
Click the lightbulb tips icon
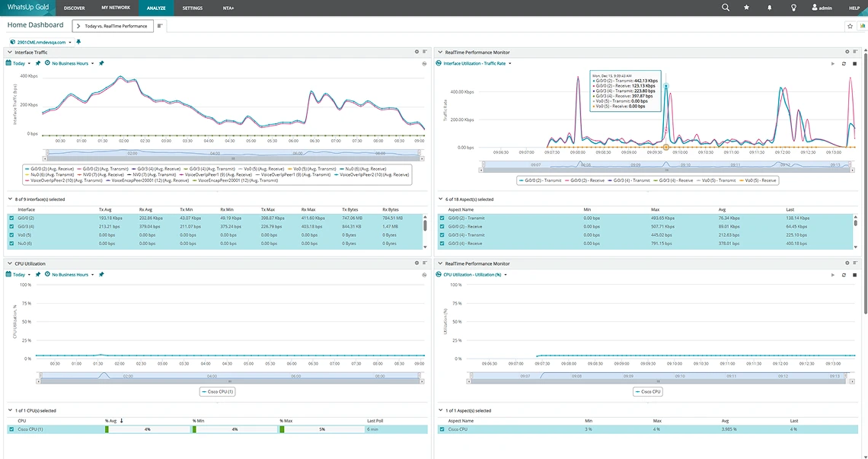793,8
